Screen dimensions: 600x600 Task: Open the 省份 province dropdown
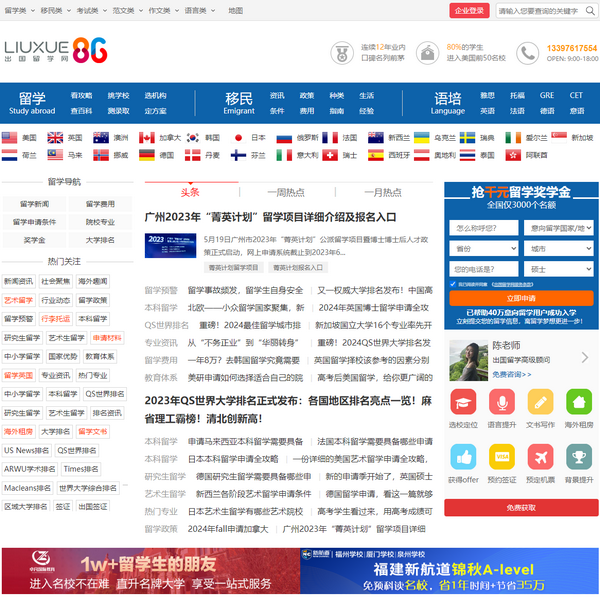pyautogui.click(x=482, y=248)
